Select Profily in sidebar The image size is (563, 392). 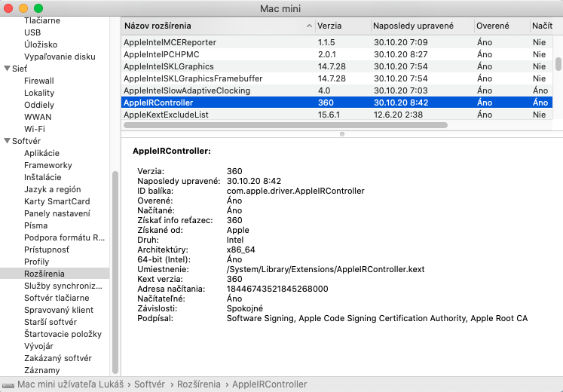(36, 262)
